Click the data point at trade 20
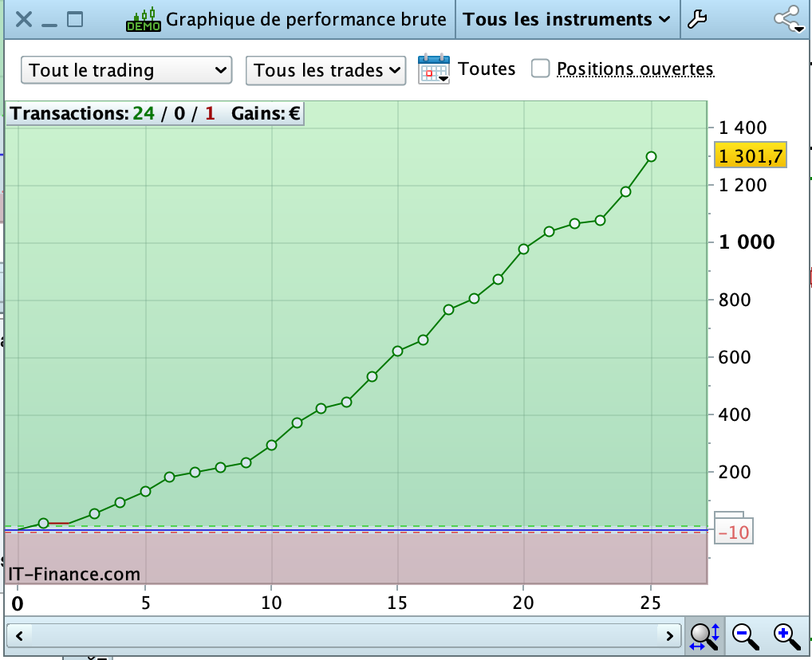 click(x=523, y=249)
